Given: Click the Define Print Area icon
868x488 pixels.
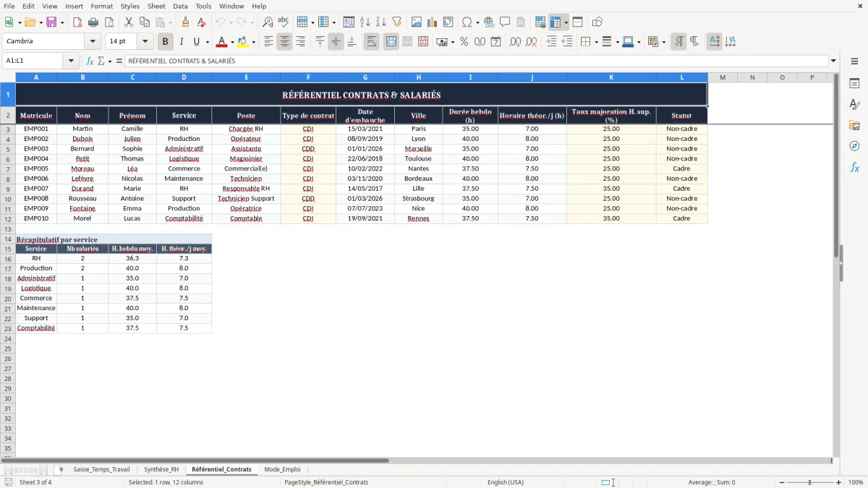Looking at the screenshot, I should 540,22.
